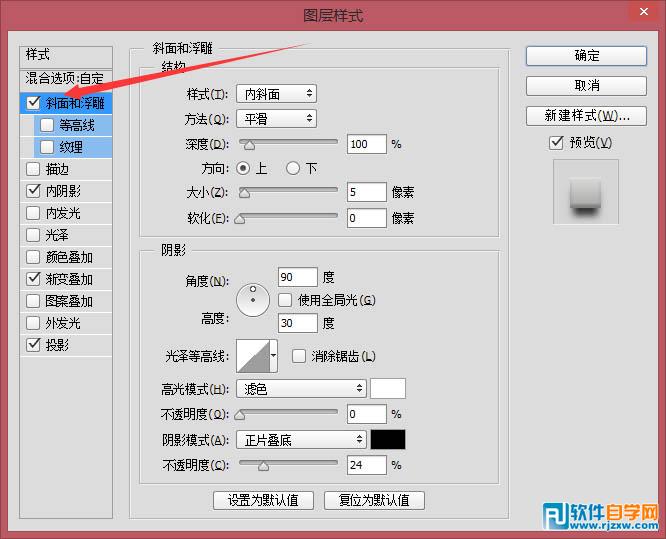Uncheck the 斜面和浮雕 checkbox
The height and width of the screenshot is (539, 666).
33,102
